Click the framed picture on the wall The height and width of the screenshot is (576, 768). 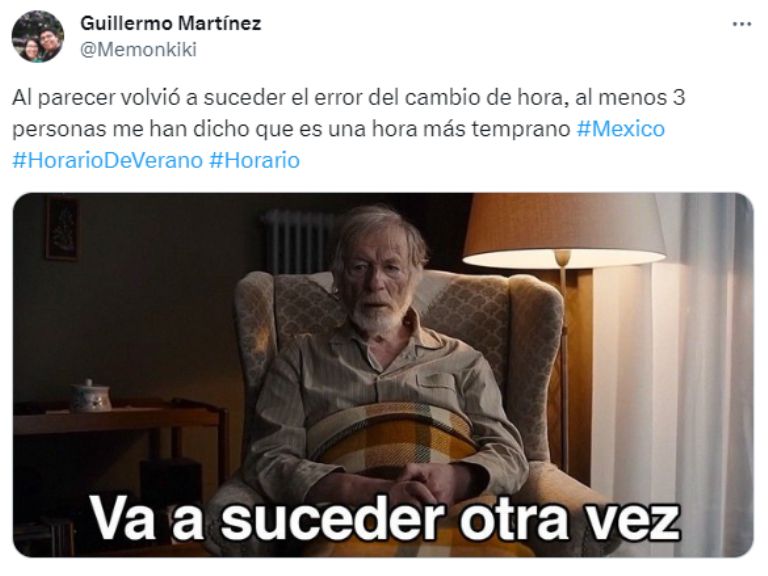tap(63, 228)
